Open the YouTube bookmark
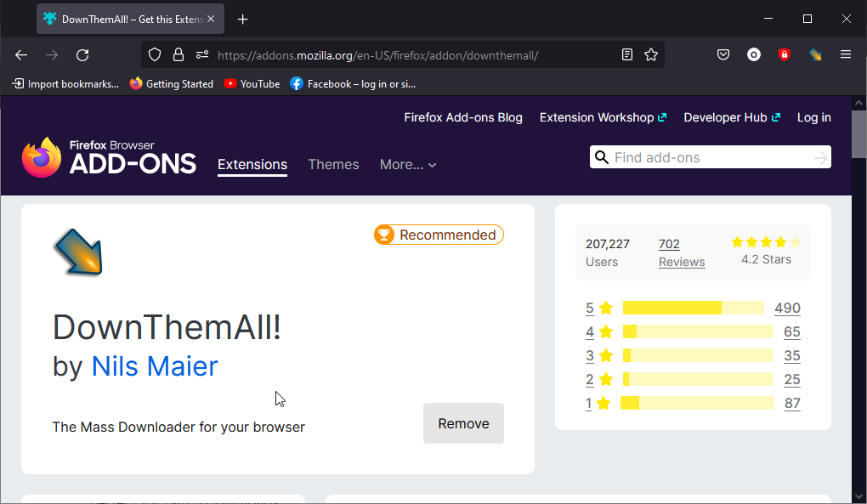This screenshot has height=504, width=867. click(252, 84)
